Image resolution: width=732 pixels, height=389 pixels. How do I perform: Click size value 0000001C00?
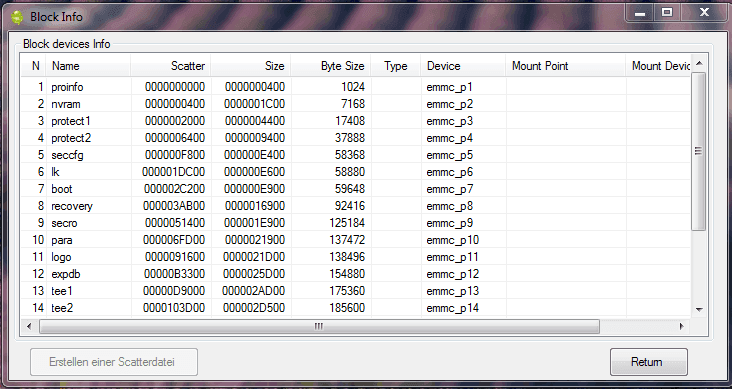254,104
